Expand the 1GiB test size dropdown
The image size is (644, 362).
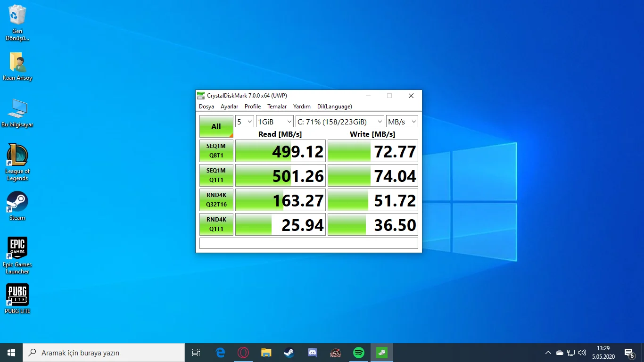pyautogui.click(x=274, y=122)
